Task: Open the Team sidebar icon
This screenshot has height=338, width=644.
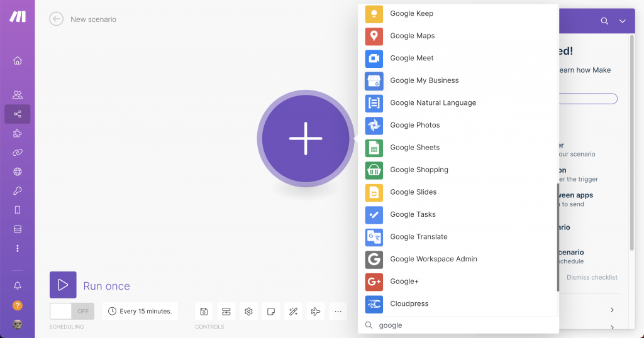Action: coord(17,95)
